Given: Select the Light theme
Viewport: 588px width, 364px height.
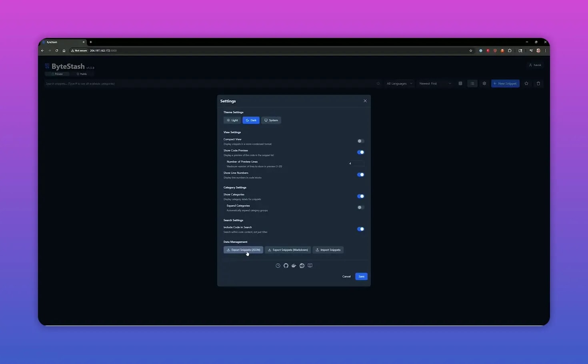Looking at the screenshot, I should [x=232, y=120].
